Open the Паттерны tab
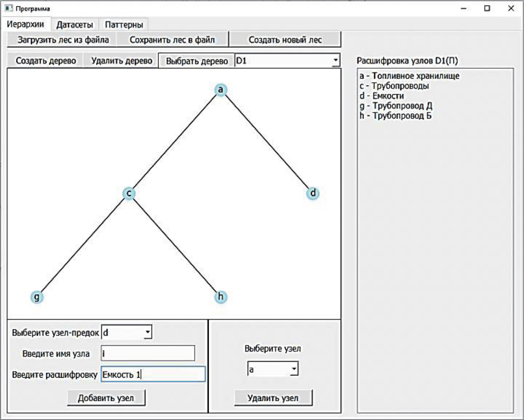The height and width of the screenshot is (420, 524). (124, 25)
